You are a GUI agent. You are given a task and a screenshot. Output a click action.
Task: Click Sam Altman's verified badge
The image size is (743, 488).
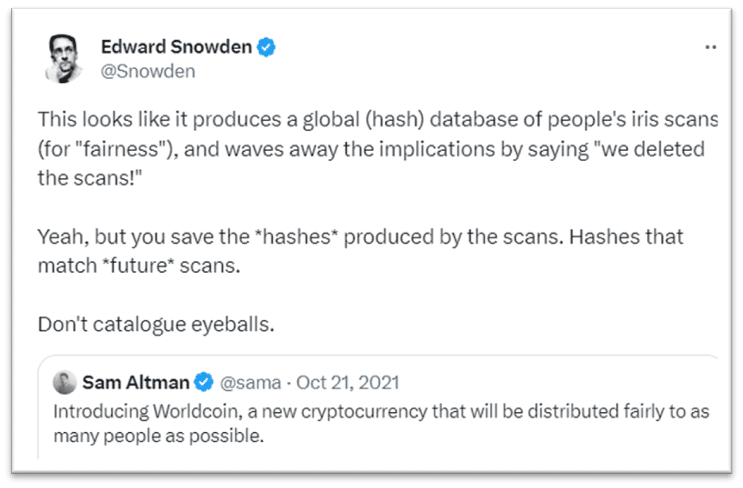[x=204, y=382]
